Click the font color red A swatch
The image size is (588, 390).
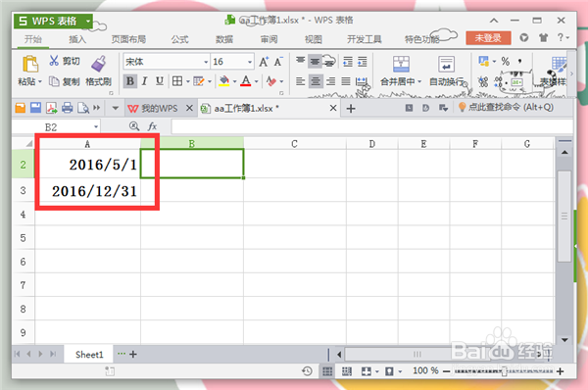click(x=246, y=81)
